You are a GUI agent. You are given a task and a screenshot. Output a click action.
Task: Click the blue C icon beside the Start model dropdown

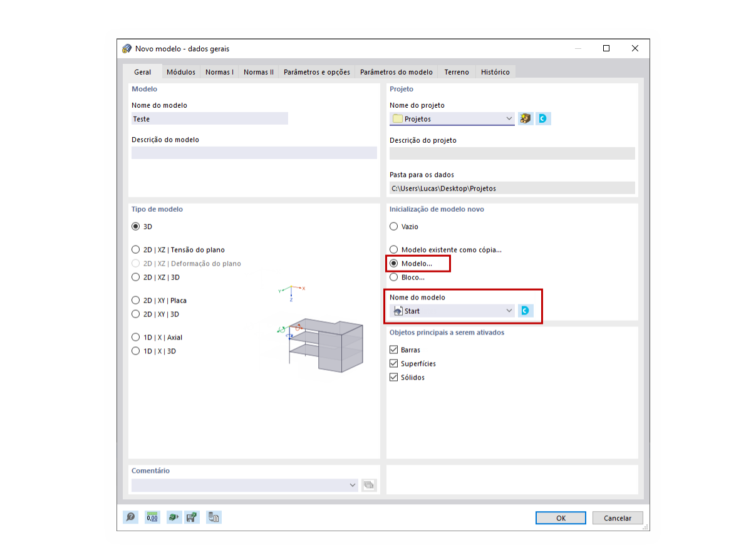coord(525,310)
